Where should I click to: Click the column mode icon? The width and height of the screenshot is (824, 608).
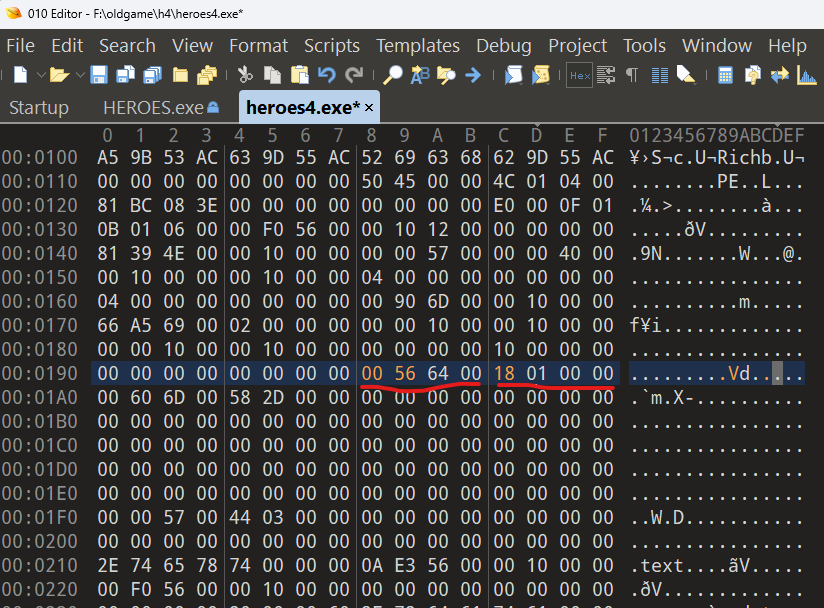click(660, 75)
